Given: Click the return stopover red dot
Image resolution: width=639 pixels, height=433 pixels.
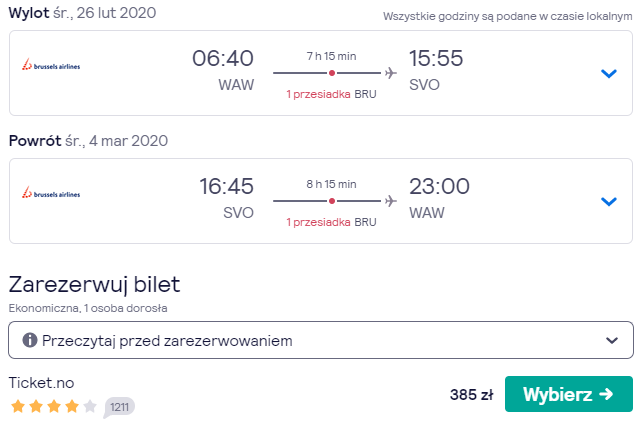Looking at the screenshot, I should (332, 201).
